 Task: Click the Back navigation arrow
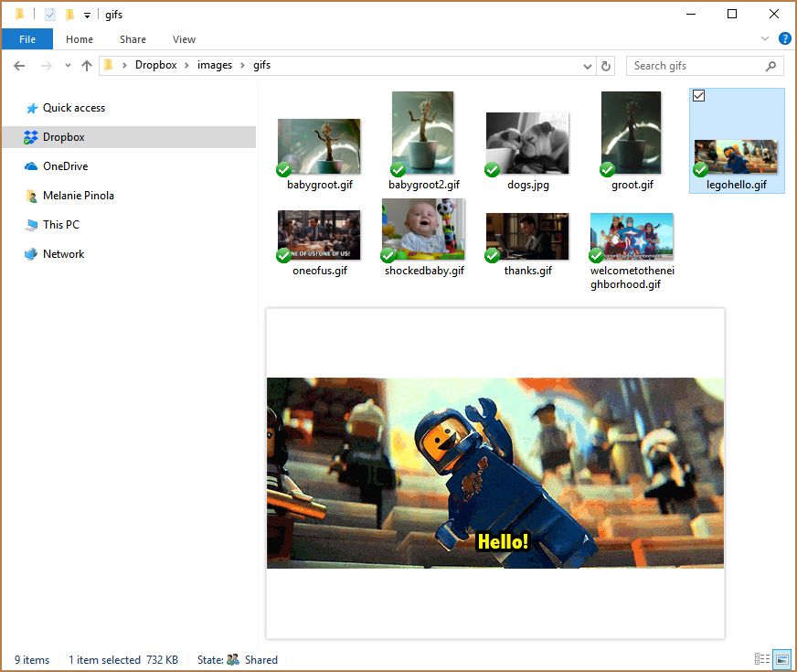point(19,66)
